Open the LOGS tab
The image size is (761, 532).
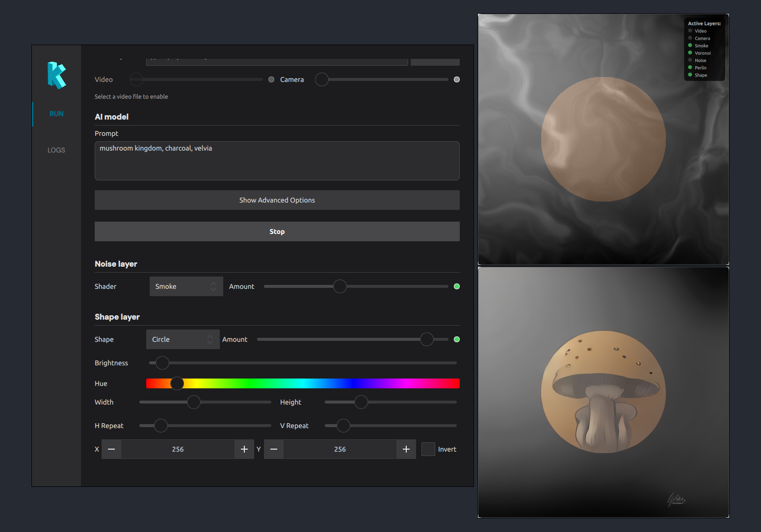click(x=56, y=150)
